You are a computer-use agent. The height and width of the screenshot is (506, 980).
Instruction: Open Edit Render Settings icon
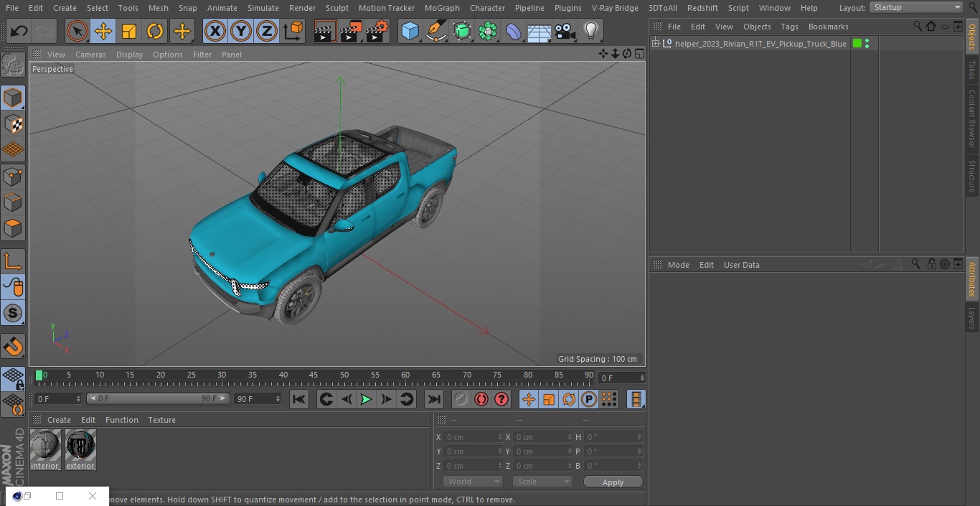click(x=377, y=31)
